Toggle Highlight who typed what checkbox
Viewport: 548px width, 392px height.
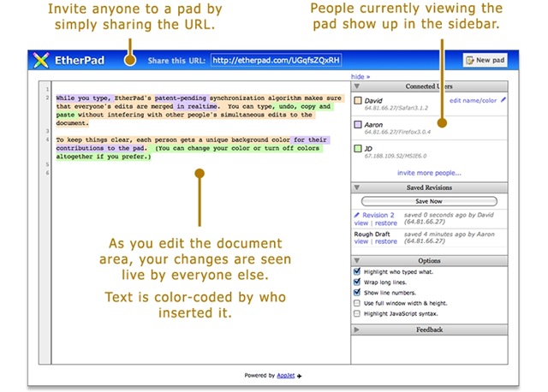point(357,271)
